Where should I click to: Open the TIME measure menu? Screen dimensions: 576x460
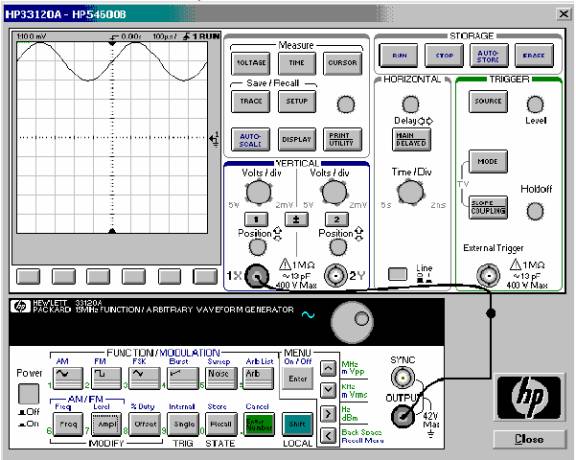(297, 63)
